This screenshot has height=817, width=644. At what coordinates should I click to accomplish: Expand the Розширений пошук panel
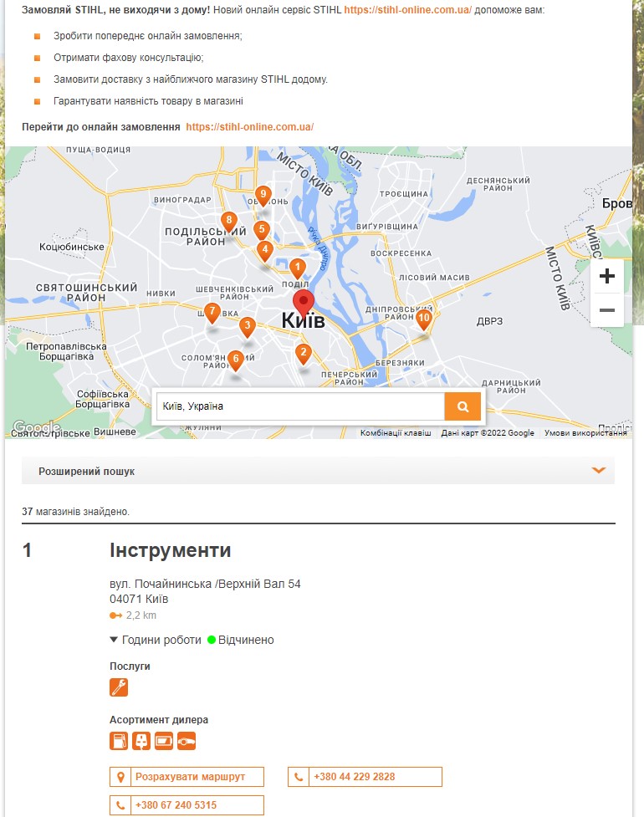point(318,471)
